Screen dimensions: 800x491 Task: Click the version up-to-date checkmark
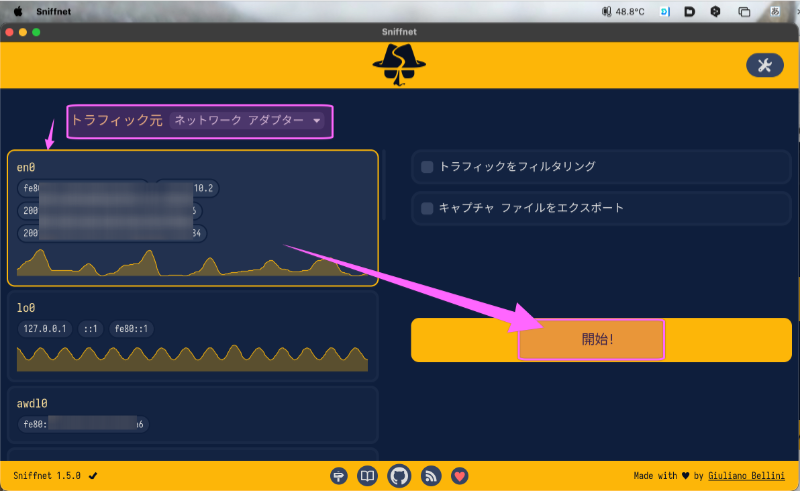93,476
